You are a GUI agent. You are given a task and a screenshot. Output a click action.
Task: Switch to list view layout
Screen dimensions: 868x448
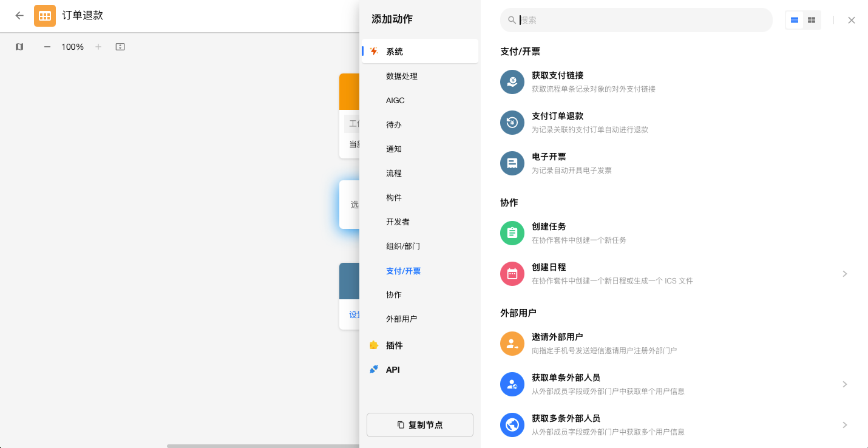795,20
